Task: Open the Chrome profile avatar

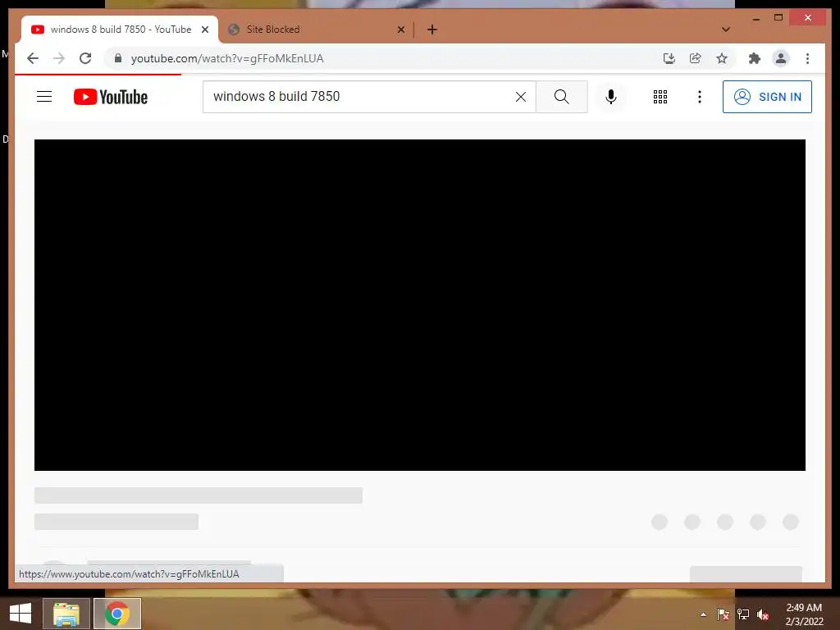Action: pos(781,58)
